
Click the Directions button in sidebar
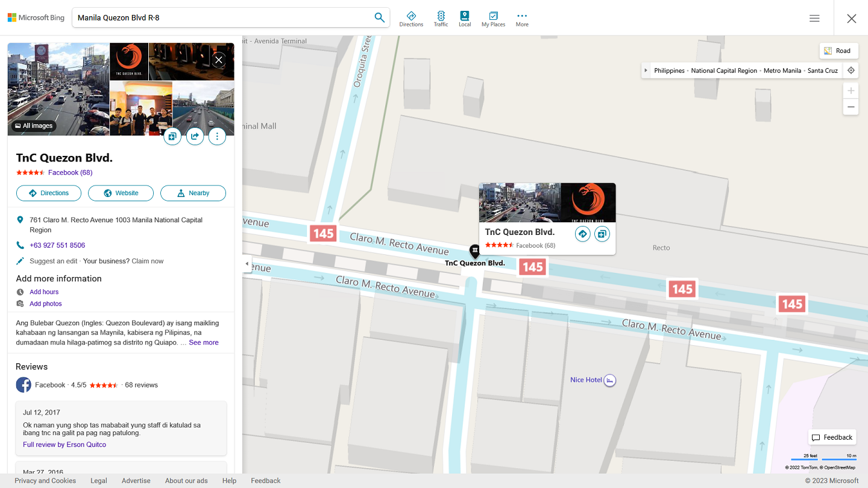click(x=49, y=193)
